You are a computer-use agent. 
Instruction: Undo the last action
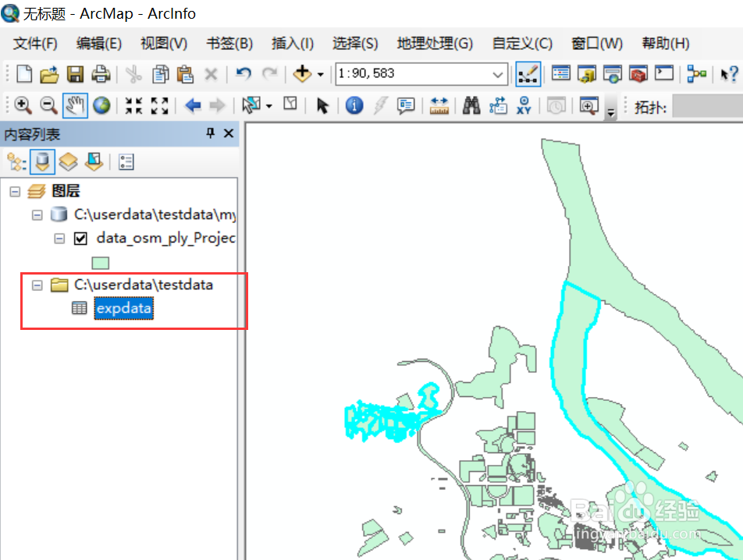click(244, 74)
